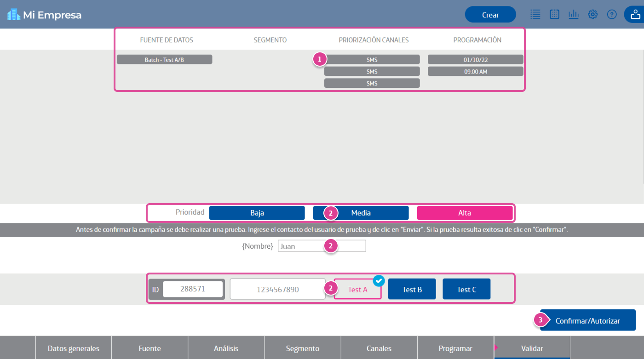
Task: Select Baja priority
Action: coord(257,213)
